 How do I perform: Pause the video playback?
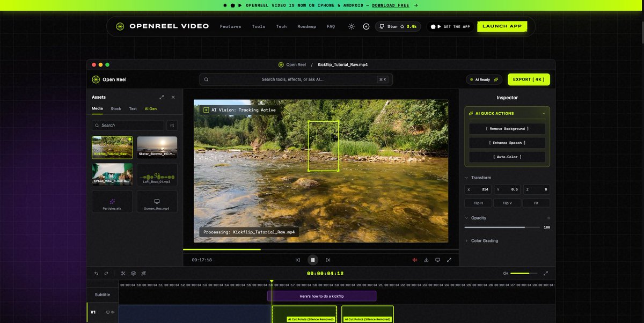[x=313, y=260]
